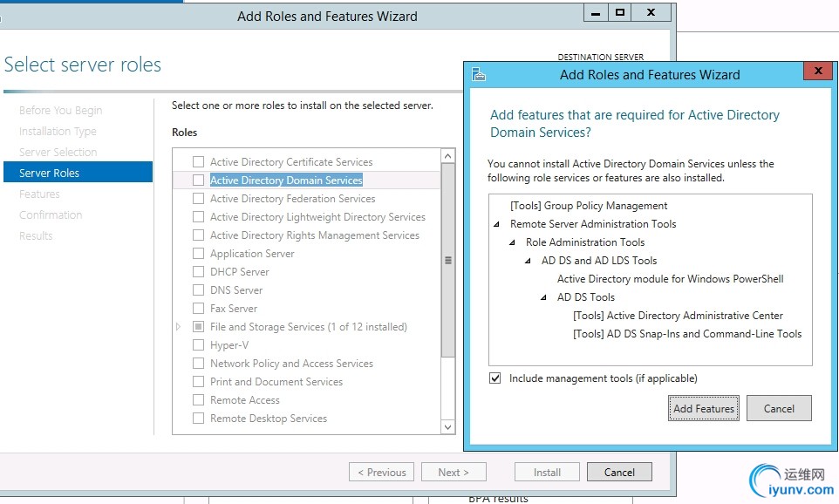The image size is (839, 504).
Task: Collapse AD DS and AD LDS Tools node
Action: point(529,261)
